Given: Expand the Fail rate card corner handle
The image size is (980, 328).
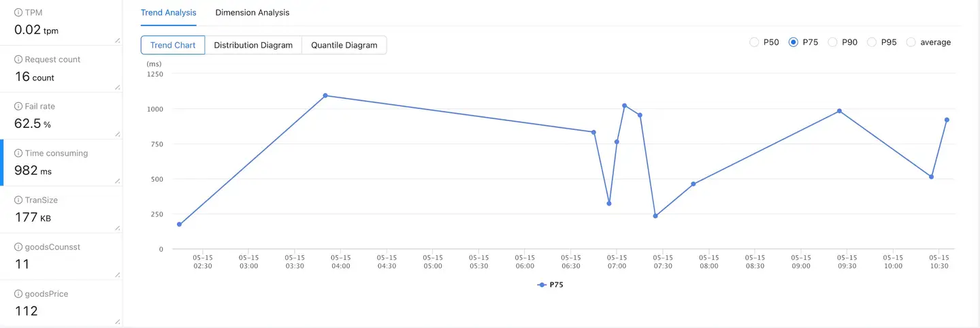Looking at the screenshot, I should [118, 134].
